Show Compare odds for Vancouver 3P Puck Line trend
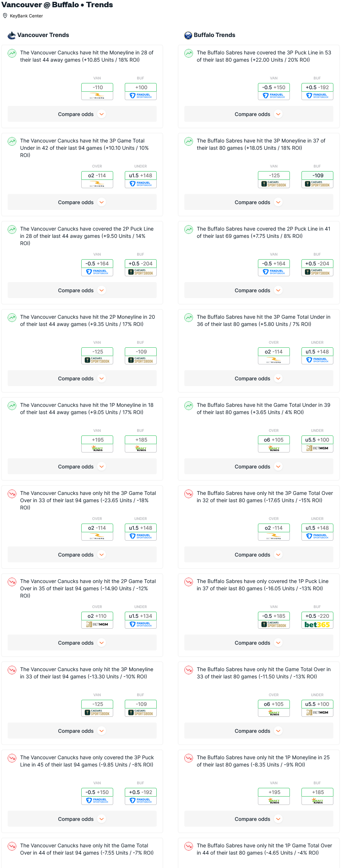The width and height of the screenshot is (341, 868). tap(82, 819)
